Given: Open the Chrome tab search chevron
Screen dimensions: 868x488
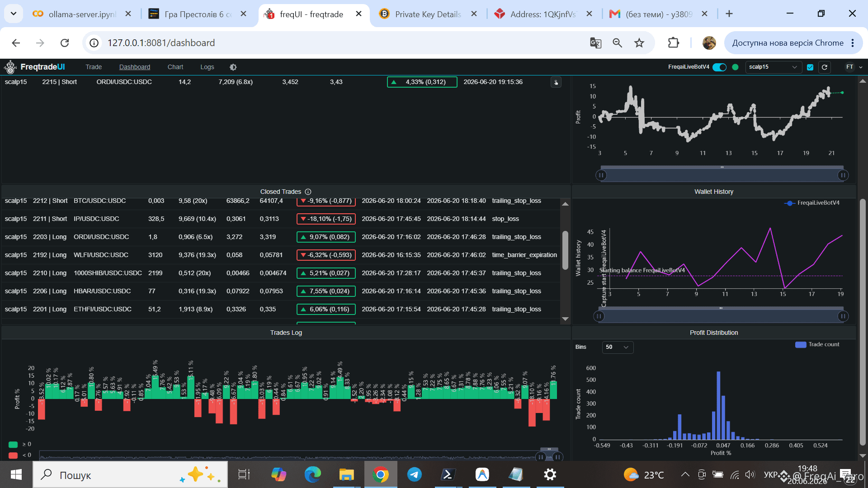Looking at the screenshot, I should click(x=14, y=14).
